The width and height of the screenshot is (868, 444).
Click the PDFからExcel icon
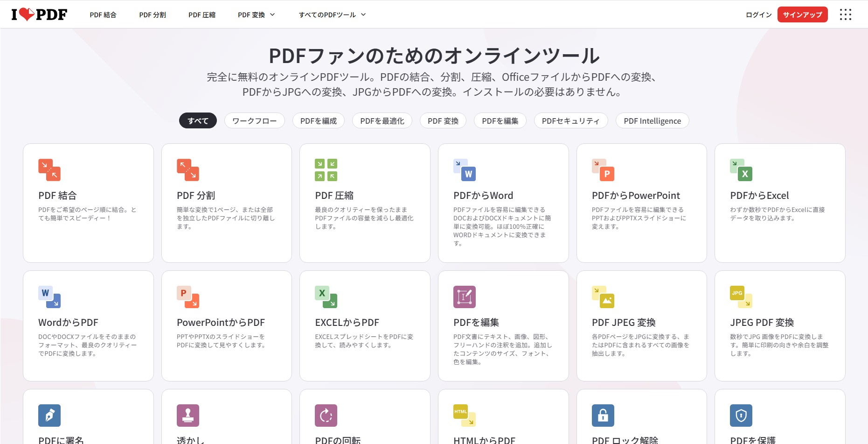coord(741,170)
